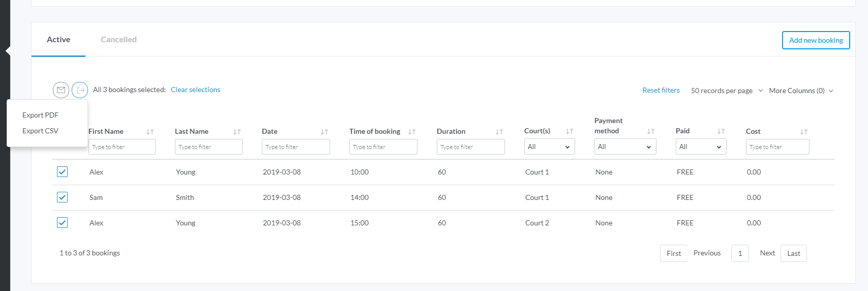Sort by Time of booking arrows
Viewport: 868px width, 291px height.
point(412,132)
